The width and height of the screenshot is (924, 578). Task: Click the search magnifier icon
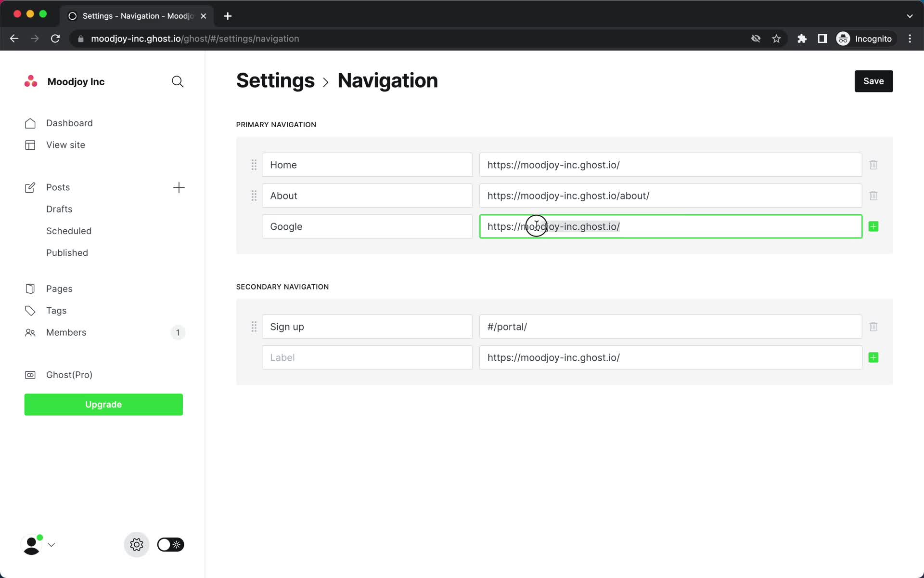tap(178, 81)
